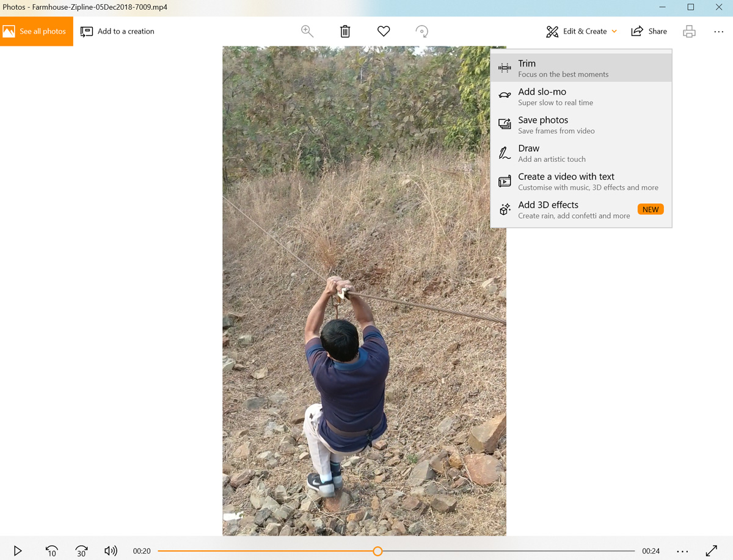Click the magnifying glass zoom icon
Screen dimensions: 733x560
pos(307,31)
